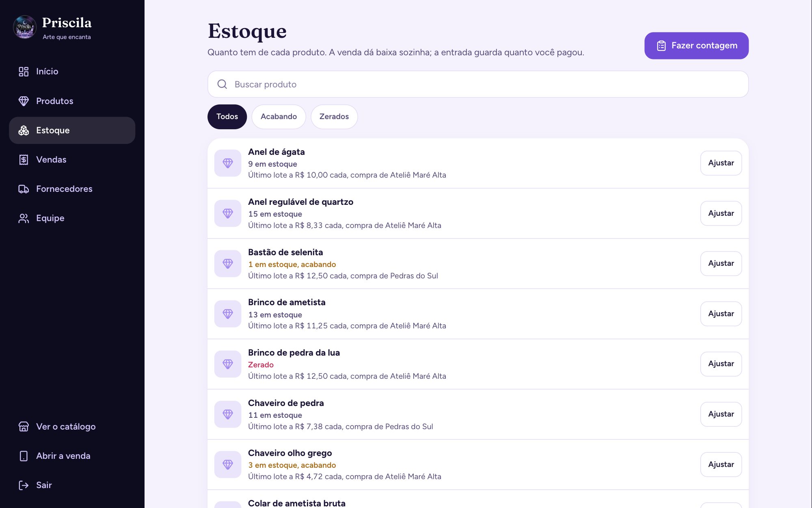
Task: Start a stock count with Fazer contagem
Action: tap(696, 46)
